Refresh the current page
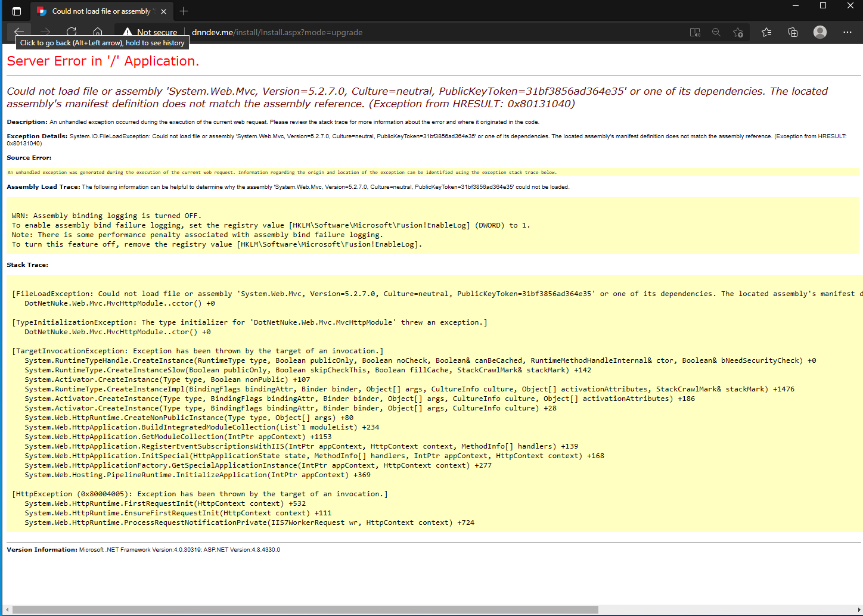863x616 pixels. (x=72, y=32)
